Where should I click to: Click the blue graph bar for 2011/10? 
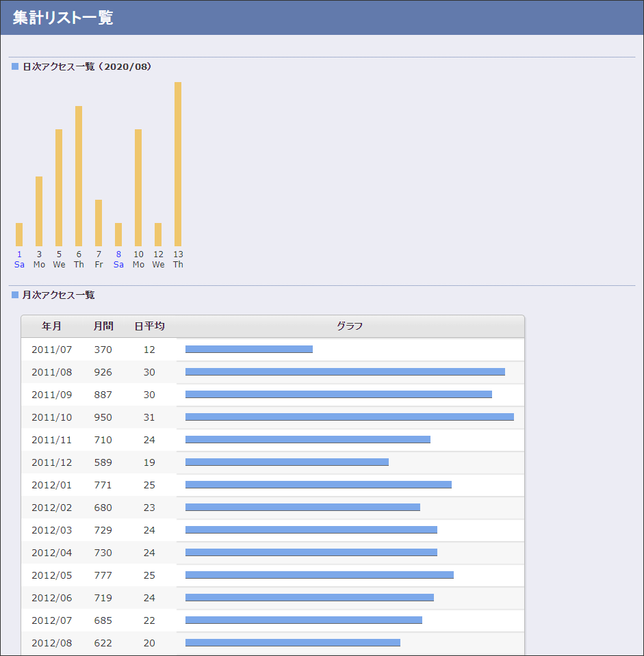[349, 417]
